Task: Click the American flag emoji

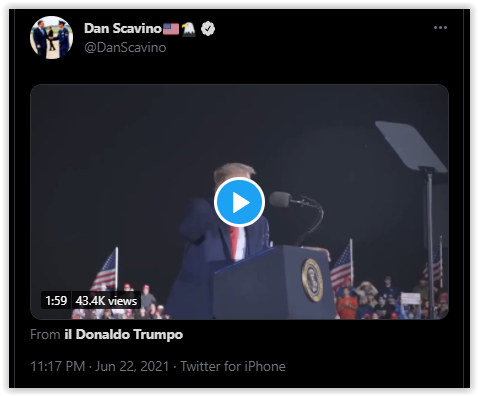Action: (x=171, y=29)
